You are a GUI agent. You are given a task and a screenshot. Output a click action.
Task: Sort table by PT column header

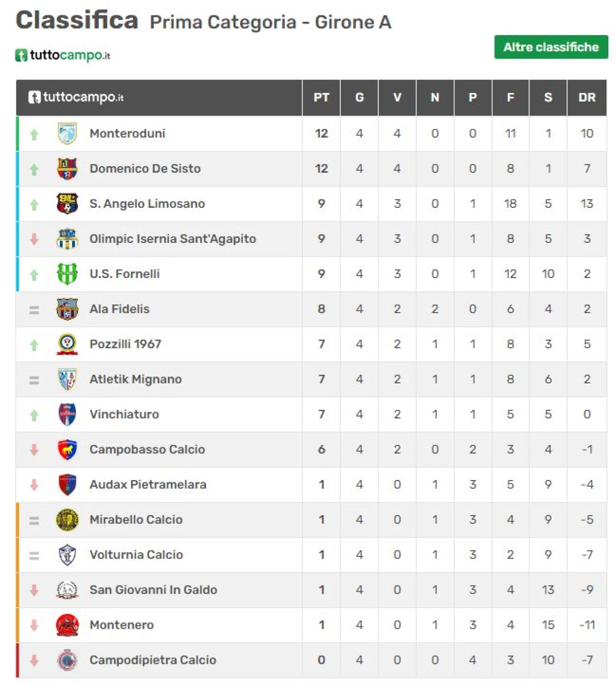tap(321, 98)
